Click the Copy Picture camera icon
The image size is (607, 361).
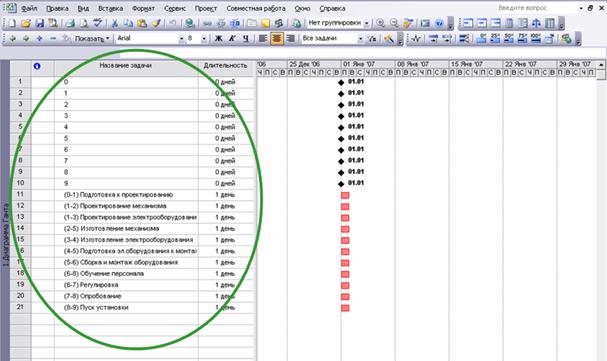425,23
